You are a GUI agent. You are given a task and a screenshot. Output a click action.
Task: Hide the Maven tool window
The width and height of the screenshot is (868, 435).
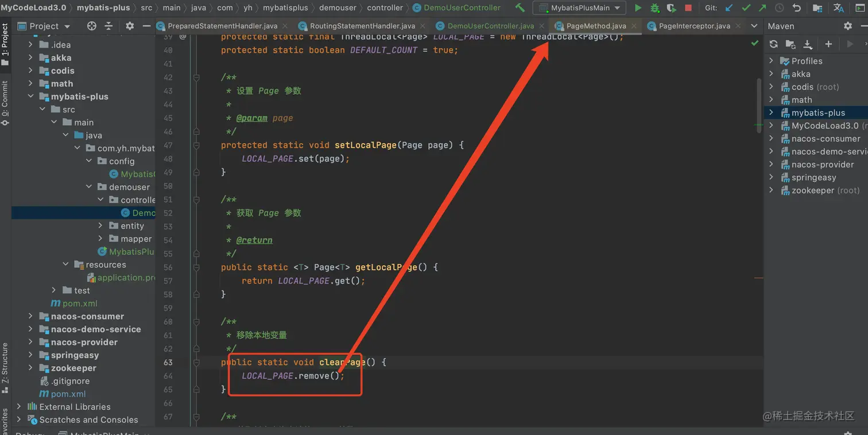pyautogui.click(x=865, y=26)
